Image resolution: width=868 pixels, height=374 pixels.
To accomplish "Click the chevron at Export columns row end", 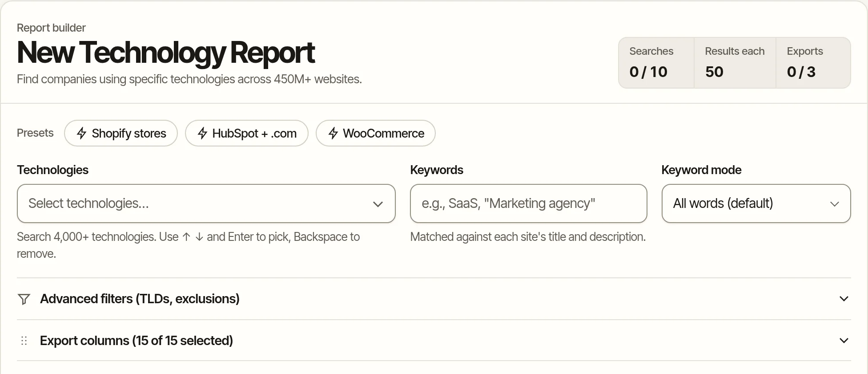I will pos(844,341).
